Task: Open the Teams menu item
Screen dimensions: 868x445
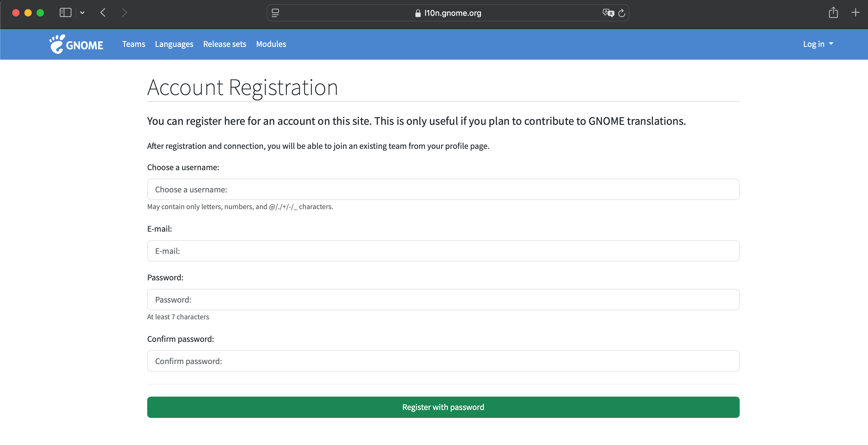Action: coord(133,44)
